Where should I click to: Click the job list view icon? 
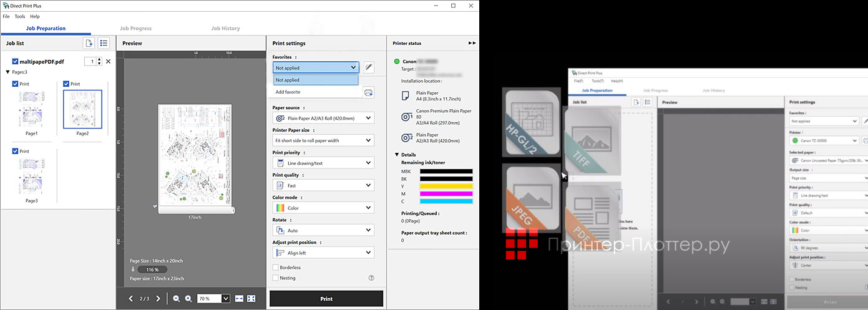(x=104, y=43)
